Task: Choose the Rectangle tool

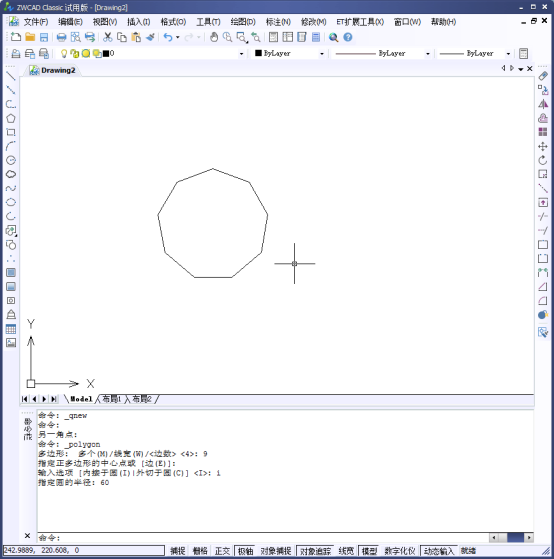Action: point(11,132)
